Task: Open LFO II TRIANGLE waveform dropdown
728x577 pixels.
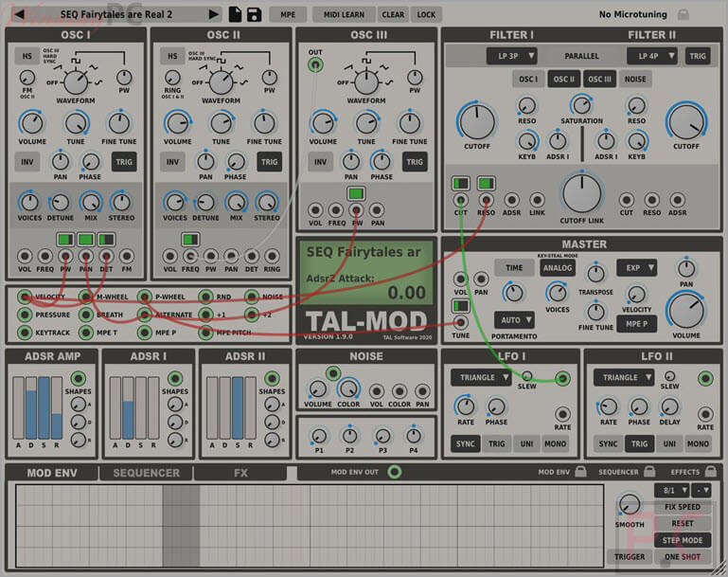Action: [624, 378]
